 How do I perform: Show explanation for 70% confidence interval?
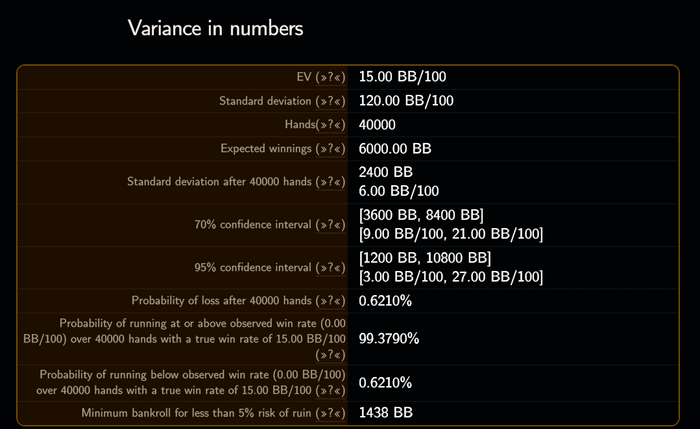(x=331, y=226)
